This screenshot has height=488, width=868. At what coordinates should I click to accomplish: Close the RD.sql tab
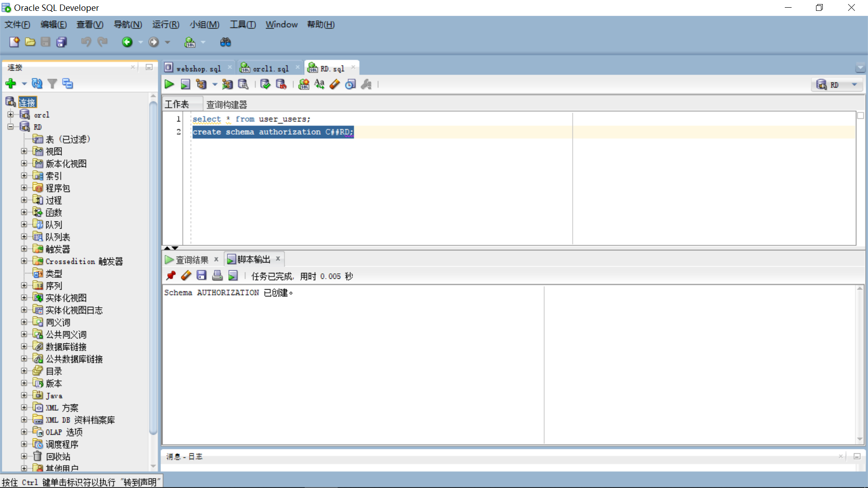(x=353, y=68)
